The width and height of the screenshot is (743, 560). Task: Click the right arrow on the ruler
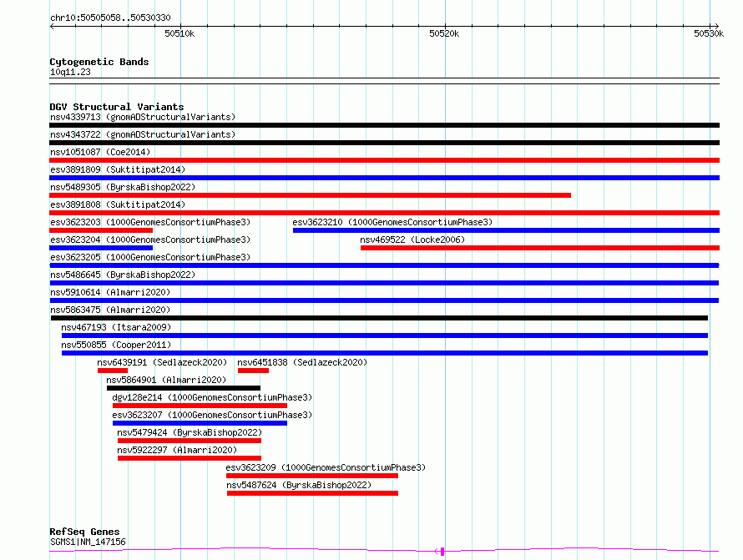716,26
